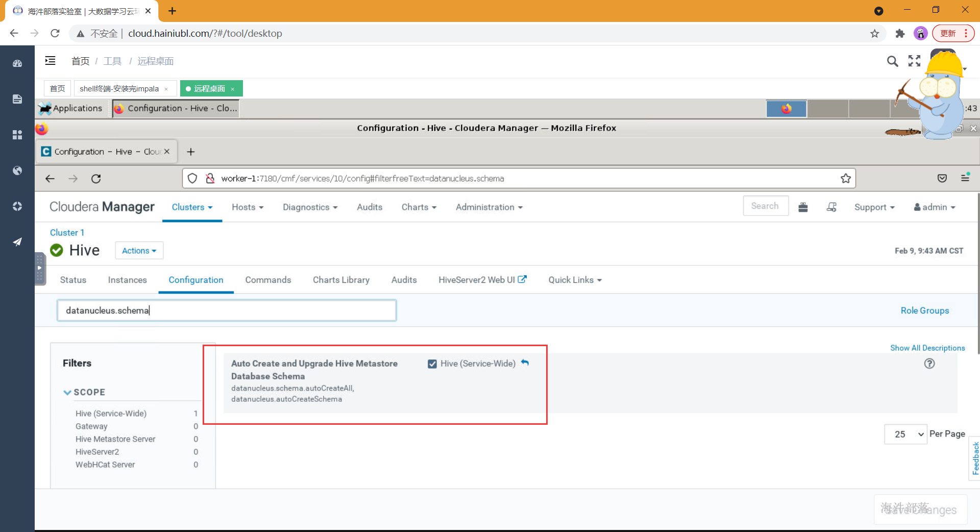Image resolution: width=980 pixels, height=532 pixels.
Task: Filter by Hive (Service-Wide) scope
Action: (111, 414)
